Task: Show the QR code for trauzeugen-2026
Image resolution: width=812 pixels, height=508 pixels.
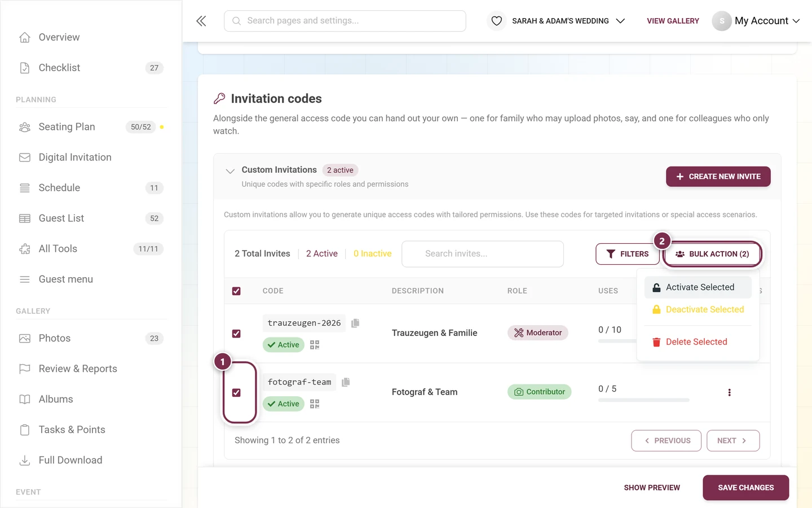Action: (315, 345)
